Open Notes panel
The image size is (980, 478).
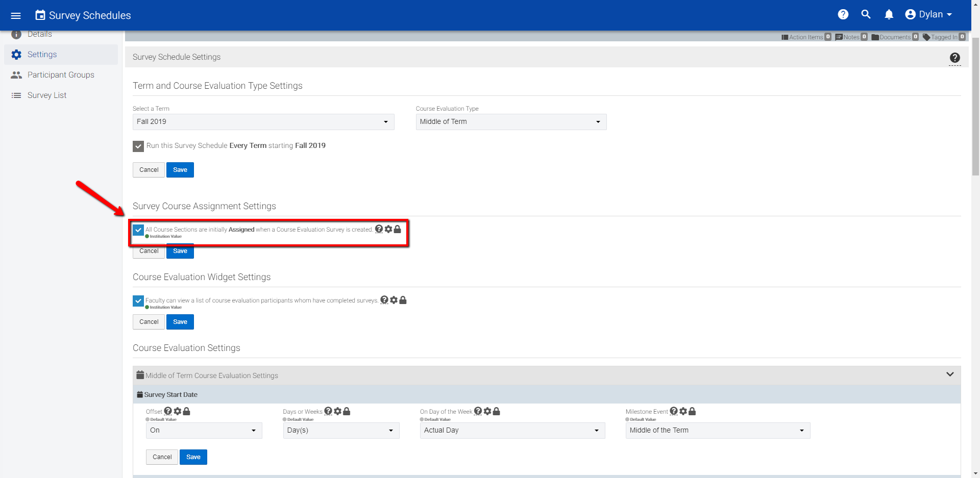click(851, 37)
